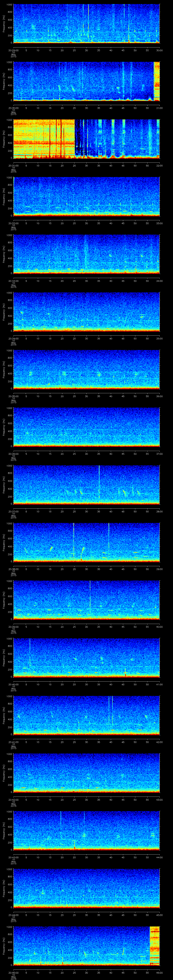This screenshot has height=980, width=173.
Task: Click the '20:40:00' start time label
Action: click(x=13, y=684)
